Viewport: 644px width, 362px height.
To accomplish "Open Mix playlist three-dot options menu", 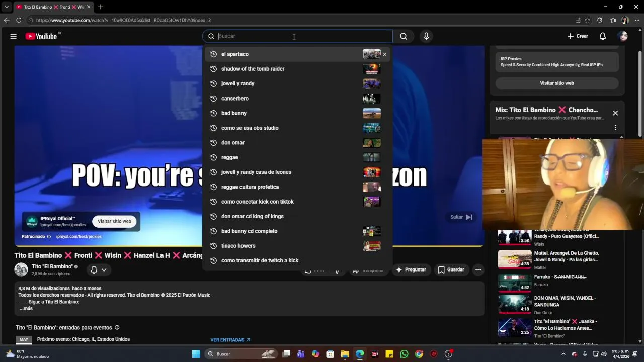I will point(615,128).
